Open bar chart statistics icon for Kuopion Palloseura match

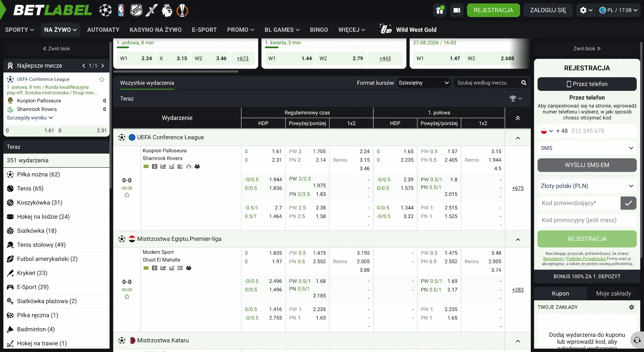click(163, 166)
